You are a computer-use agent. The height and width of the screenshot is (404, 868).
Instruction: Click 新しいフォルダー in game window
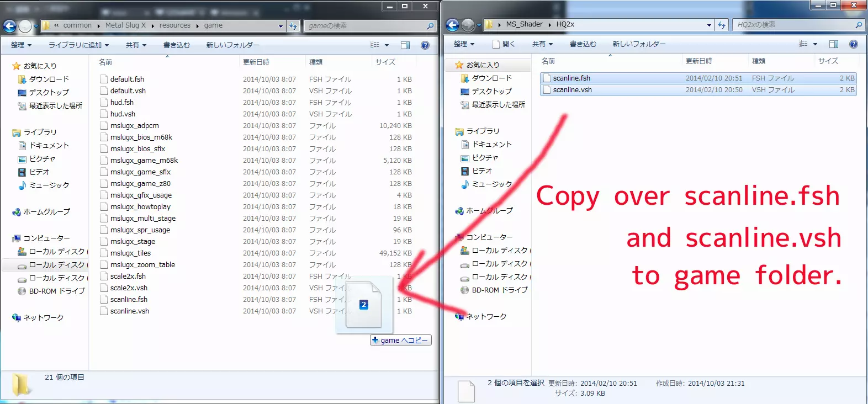pyautogui.click(x=232, y=45)
